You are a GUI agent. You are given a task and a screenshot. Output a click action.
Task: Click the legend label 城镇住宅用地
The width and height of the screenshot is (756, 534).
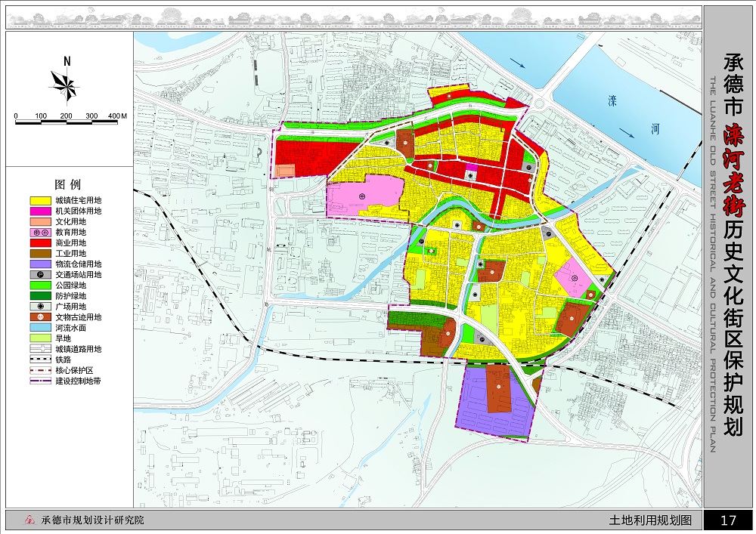pos(79,200)
